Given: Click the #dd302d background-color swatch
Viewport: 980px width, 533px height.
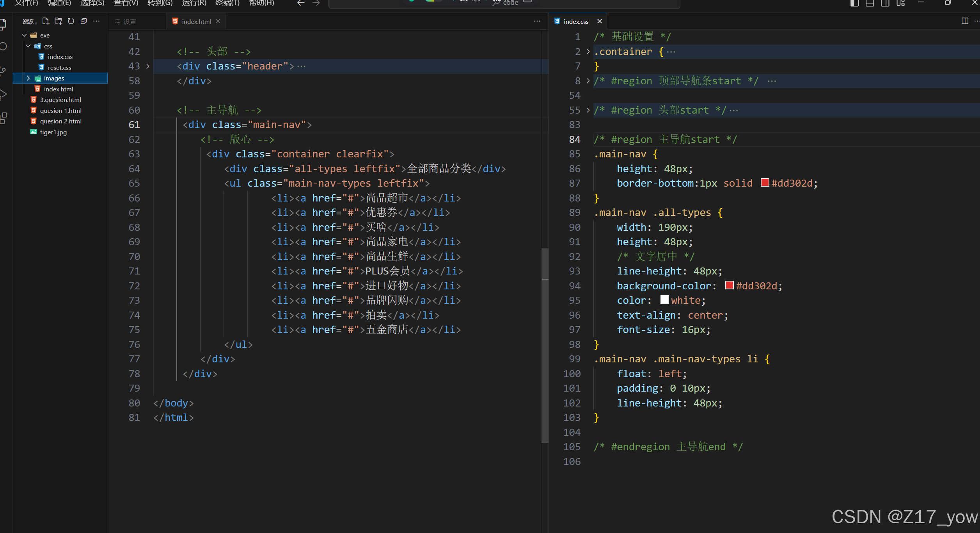Looking at the screenshot, I should (x=729, y=285).
